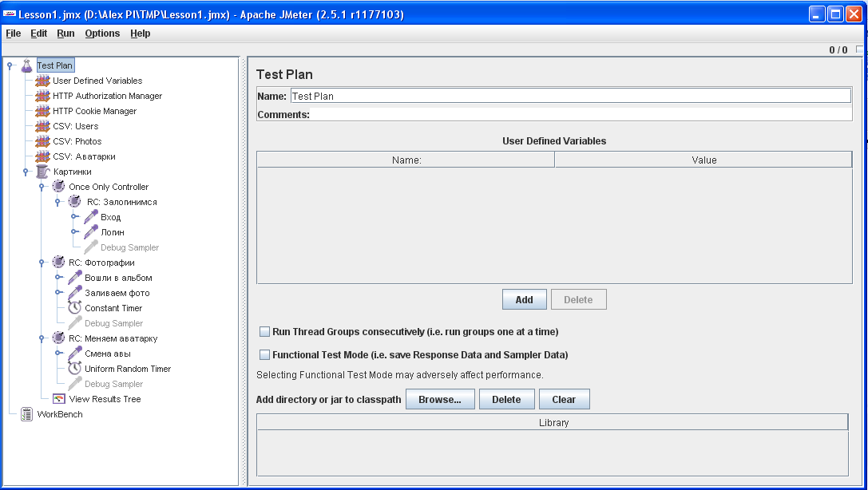The width and height of the screenshot is (868, 490).
Task: Click the Once Only Controller icon
Action: (x=58, y=187)
